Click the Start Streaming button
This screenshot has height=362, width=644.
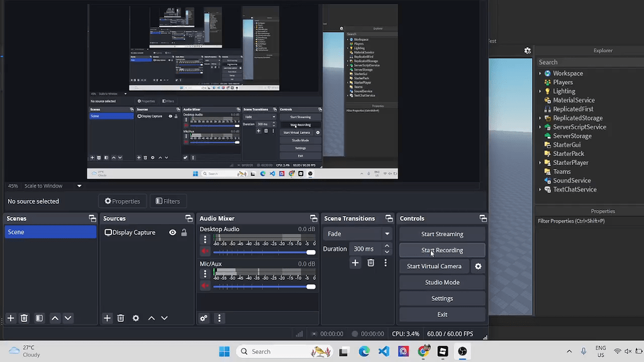442,233
